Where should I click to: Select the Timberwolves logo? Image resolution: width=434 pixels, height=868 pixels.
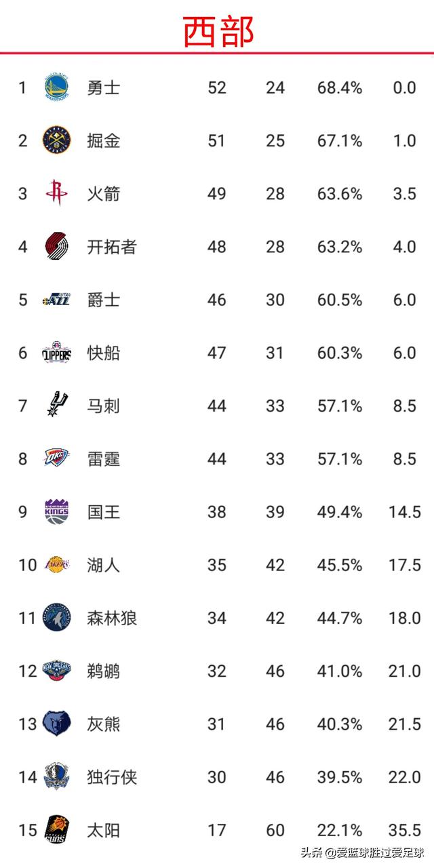tap(57, 617)
